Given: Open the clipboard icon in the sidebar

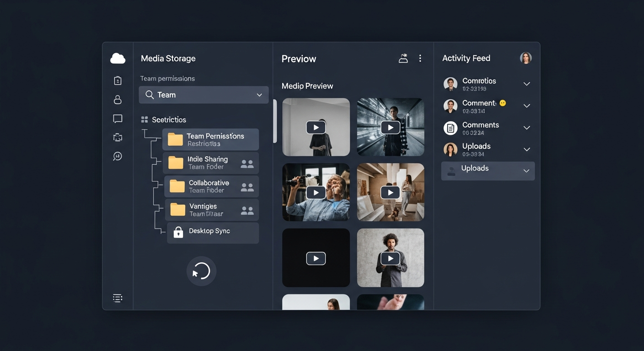Looking at the screenshot, I should pyautogui.click(x=118, y=80).
